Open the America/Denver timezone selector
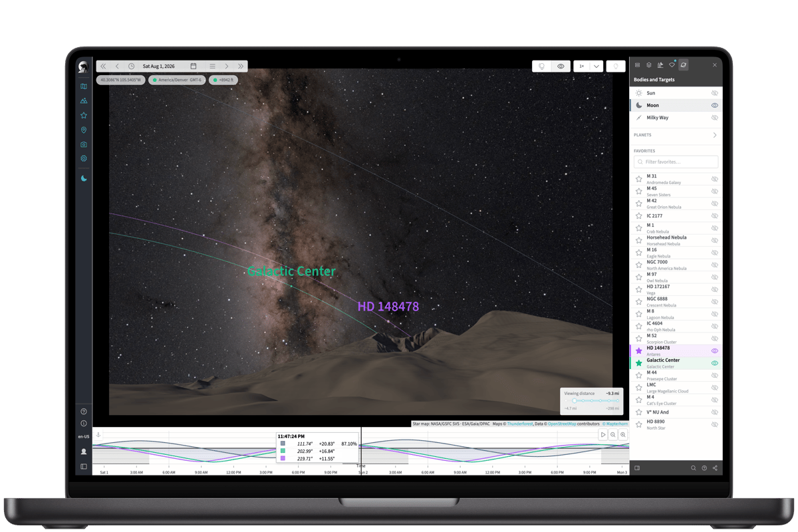The width and height of the screenshot is (798, 532). click(x=177, y=80)
